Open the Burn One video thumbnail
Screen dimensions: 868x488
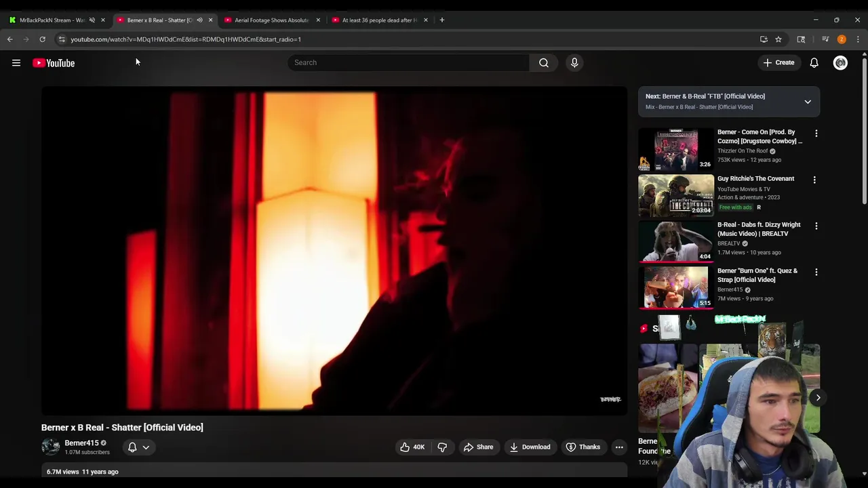(x=676, y=287)
